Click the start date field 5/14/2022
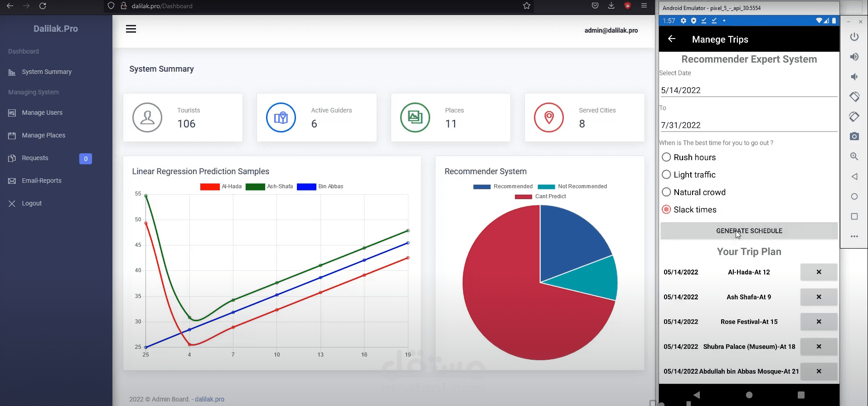 [x=749, y=90]
